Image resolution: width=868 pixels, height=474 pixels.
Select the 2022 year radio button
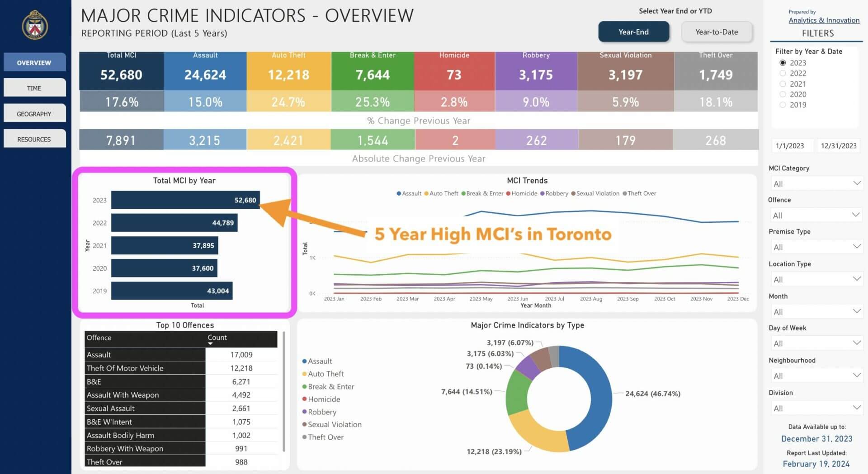click(783, 73)
